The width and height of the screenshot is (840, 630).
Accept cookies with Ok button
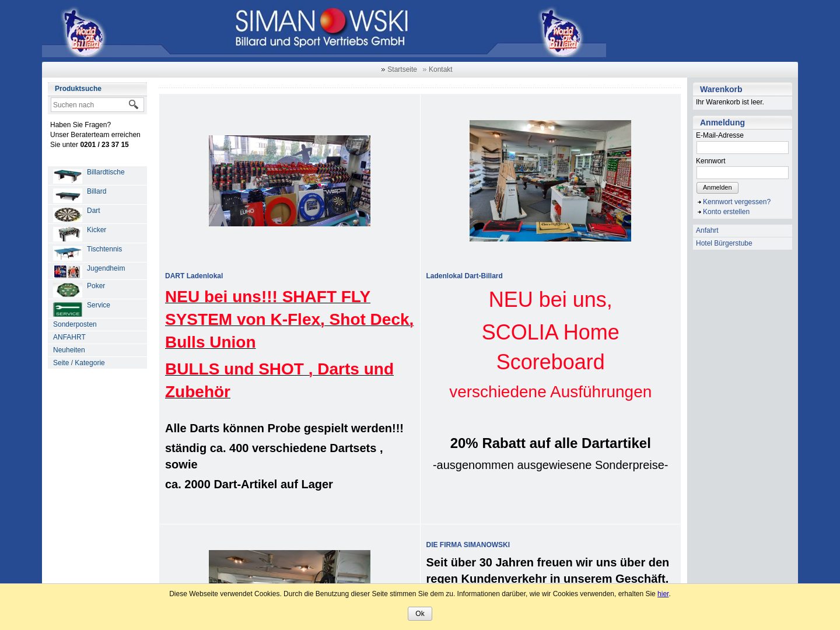click(420, 614)
